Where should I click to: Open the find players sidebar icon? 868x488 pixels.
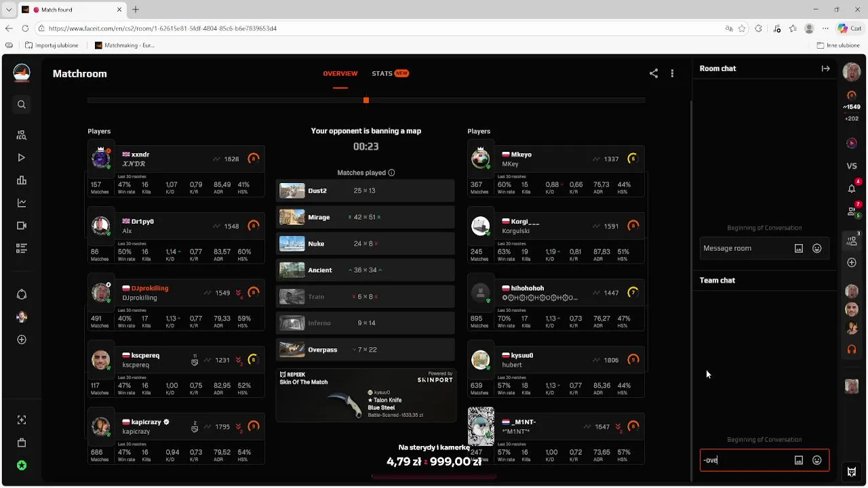coord(22,136)
